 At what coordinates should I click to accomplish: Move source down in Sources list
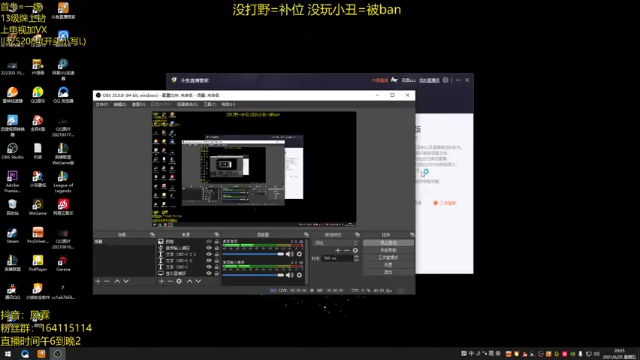point(198,281)
